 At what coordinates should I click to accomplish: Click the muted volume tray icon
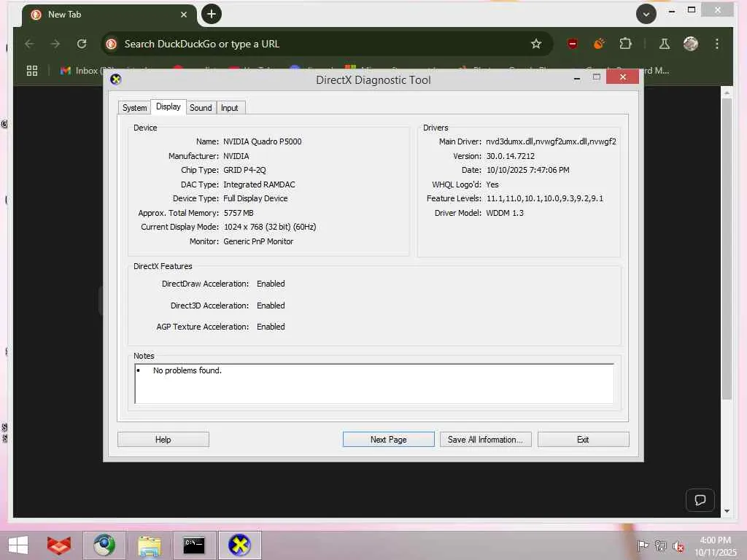tap(678, 546)
